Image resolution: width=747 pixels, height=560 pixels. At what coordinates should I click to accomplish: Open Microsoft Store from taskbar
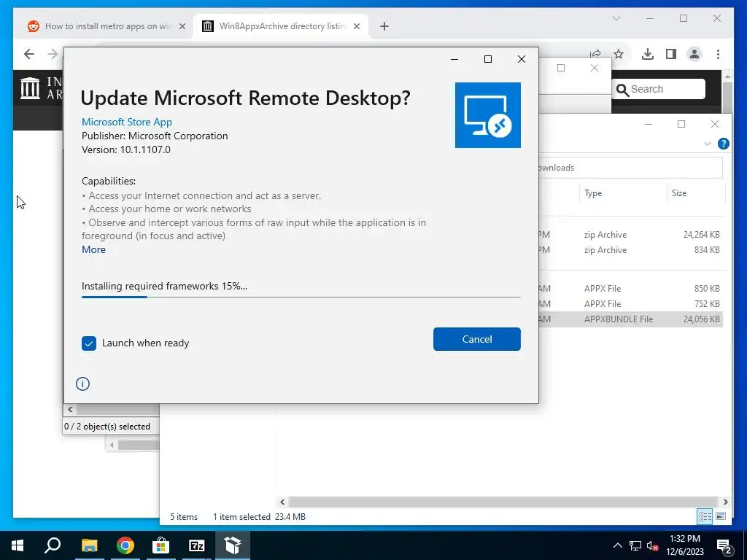161,545
